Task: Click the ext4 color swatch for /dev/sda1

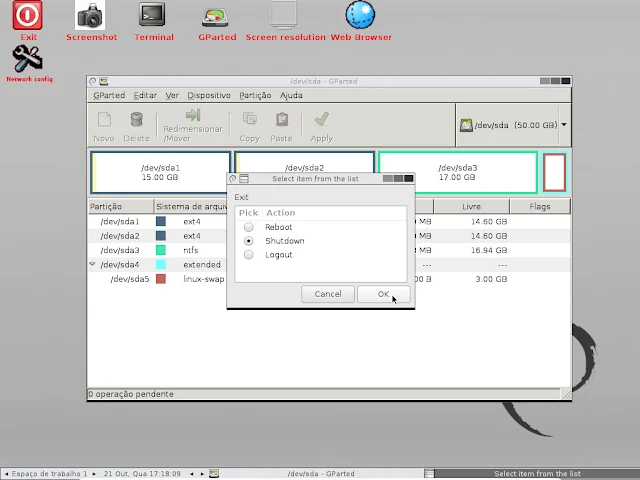Action: click(161, 221)
